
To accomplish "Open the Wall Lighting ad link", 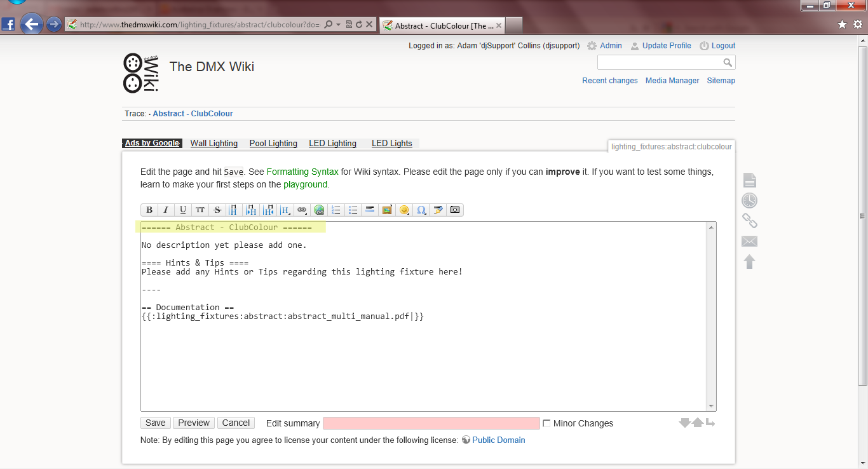I will point(214,144).
